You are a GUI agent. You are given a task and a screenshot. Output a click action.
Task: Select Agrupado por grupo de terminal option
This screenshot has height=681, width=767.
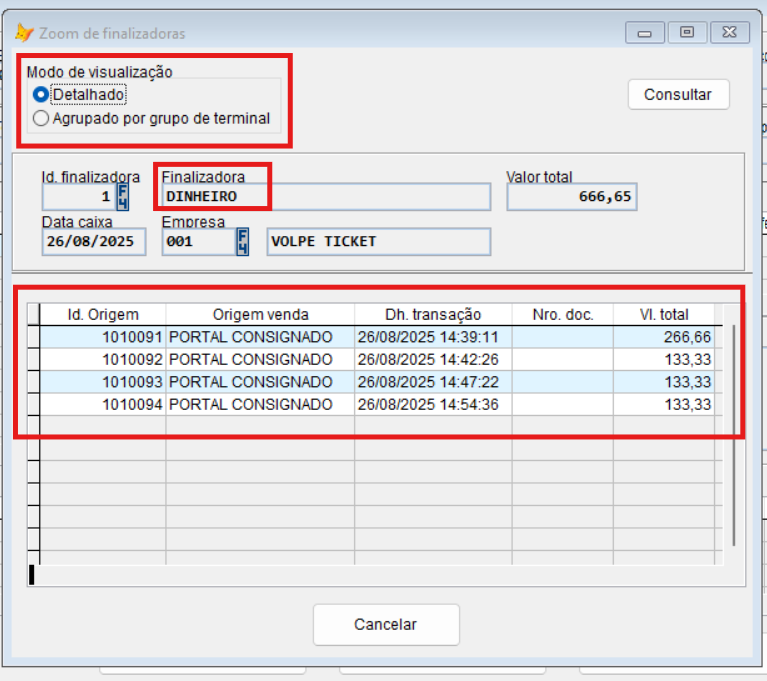click(x=41, y=118)
